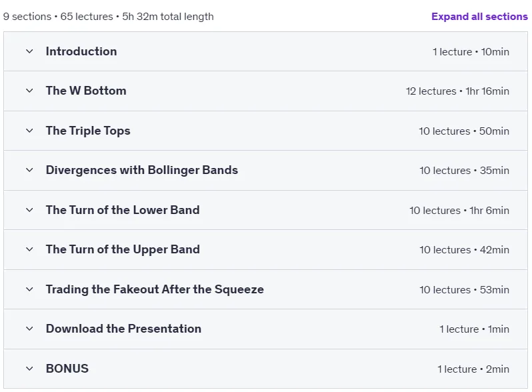Click chevron beside Trading the Fakeout After the Squeeze
The image size is (532, 392).
(29, 289)
